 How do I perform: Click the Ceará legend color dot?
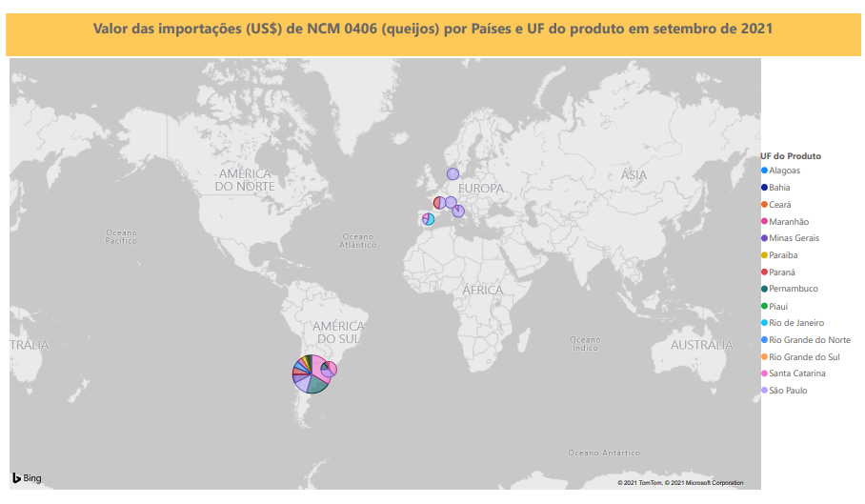[765, 205]
